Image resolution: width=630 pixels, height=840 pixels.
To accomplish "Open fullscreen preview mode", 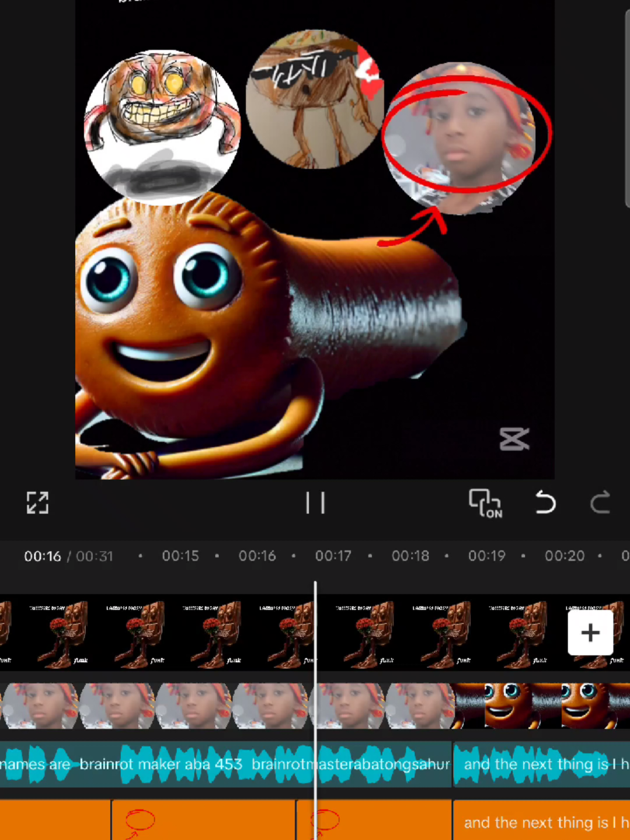I will pos(38,503).
